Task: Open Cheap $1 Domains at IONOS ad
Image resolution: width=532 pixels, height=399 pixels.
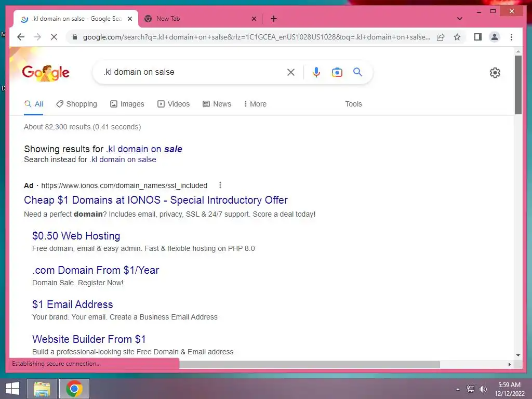Action: [156, 200]
